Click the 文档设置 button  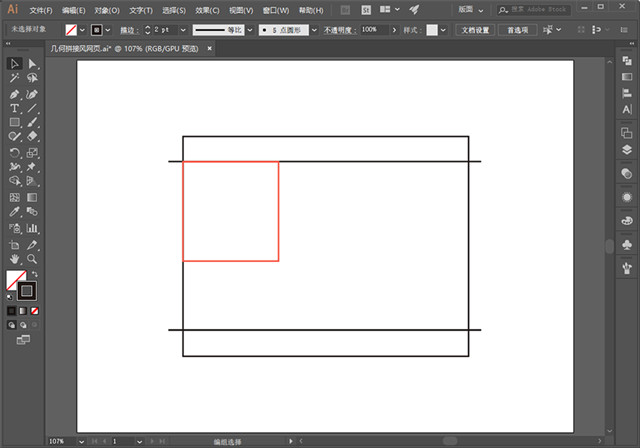click(x=473, y=30)
